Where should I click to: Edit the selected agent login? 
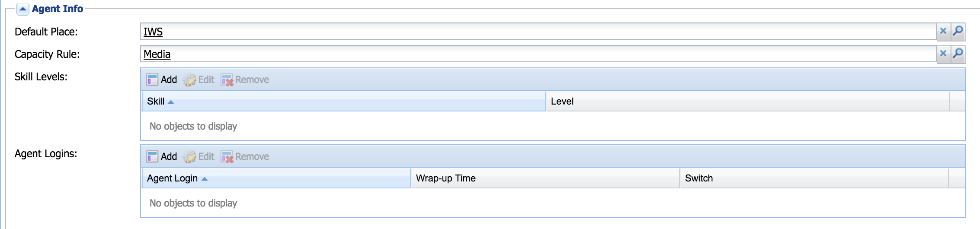pos(199,156)
